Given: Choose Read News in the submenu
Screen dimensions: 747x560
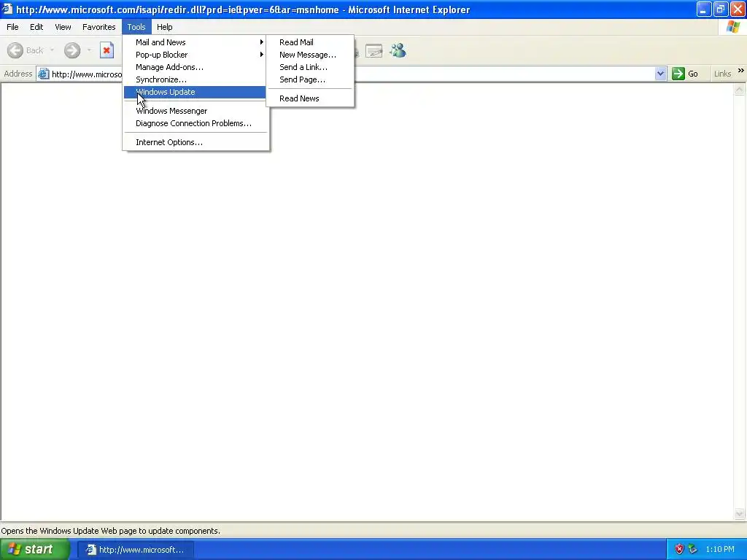Looking at the screenshot, I should coord(310,98).
